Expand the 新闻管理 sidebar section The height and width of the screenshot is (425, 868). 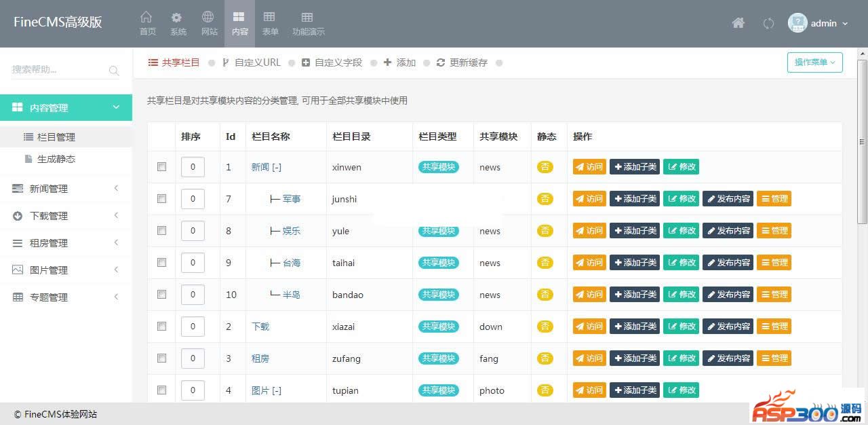click(x=66, y=189)
